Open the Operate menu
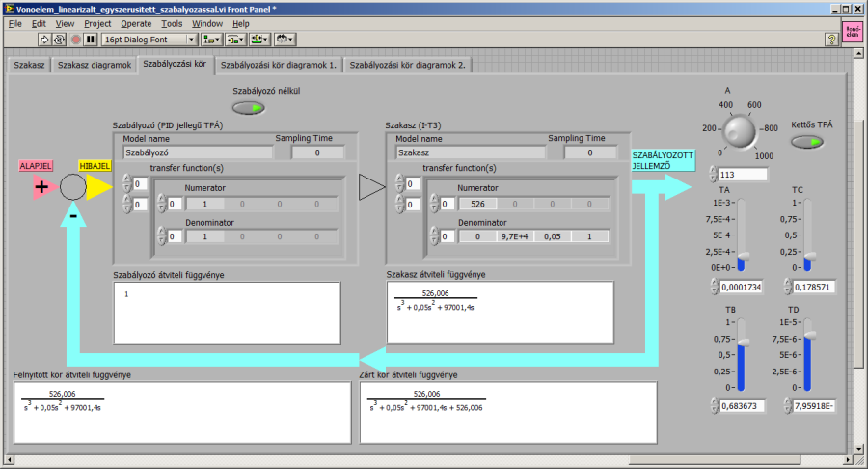Image resolution: width=868 pixels, height=469 pixels. pyautogui.click(x=135, y=23)
